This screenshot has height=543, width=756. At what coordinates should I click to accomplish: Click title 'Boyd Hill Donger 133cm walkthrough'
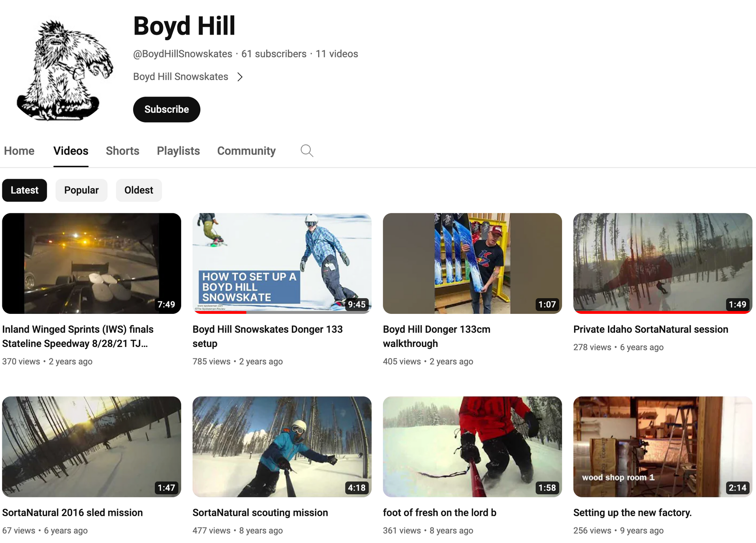(437, 336)
